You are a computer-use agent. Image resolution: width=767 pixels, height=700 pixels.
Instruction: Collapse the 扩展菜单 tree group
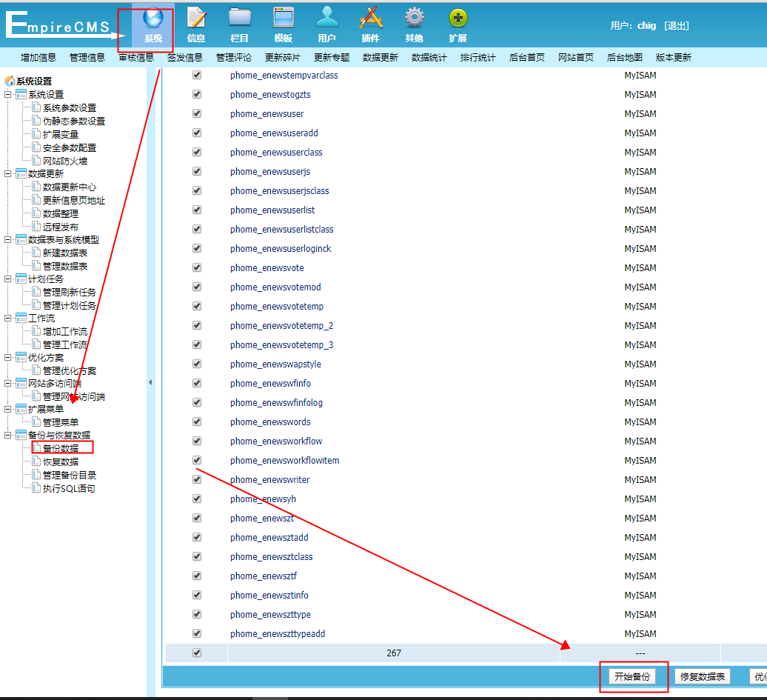pyautogui.click(x=8, y=409)
